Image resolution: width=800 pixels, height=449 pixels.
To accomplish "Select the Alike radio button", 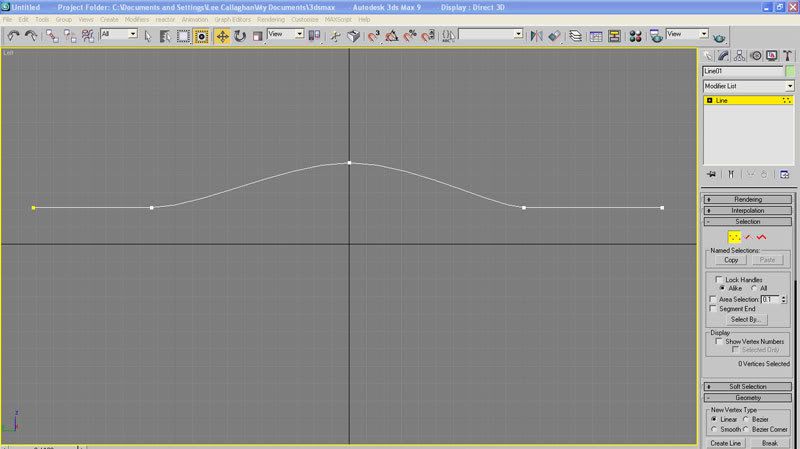I will pyautogui.click(x=722, y=288).
